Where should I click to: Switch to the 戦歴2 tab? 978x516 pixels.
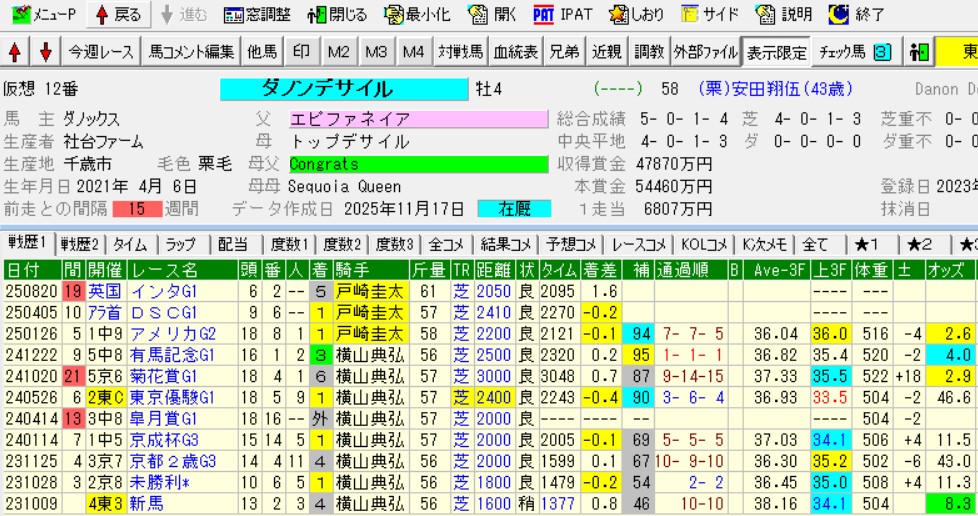point(80,244)
